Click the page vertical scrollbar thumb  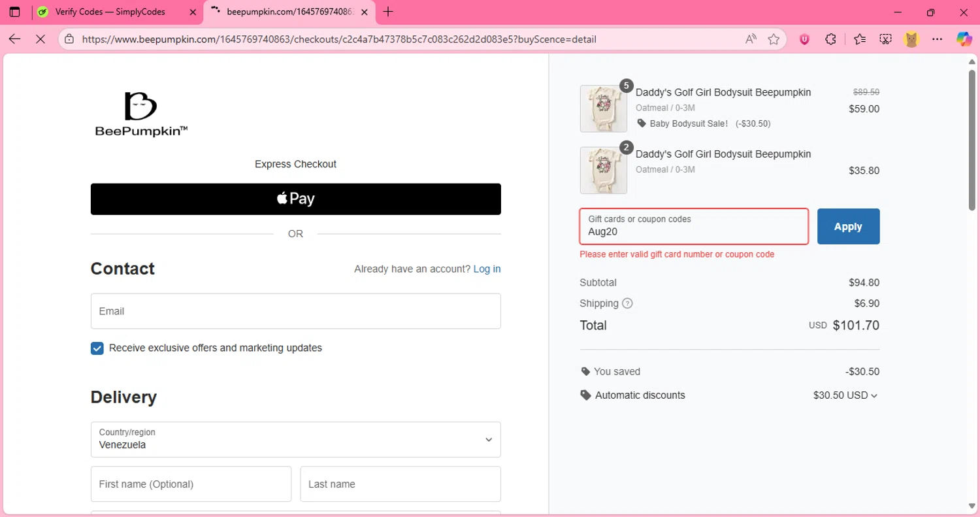tap(972, 139)
